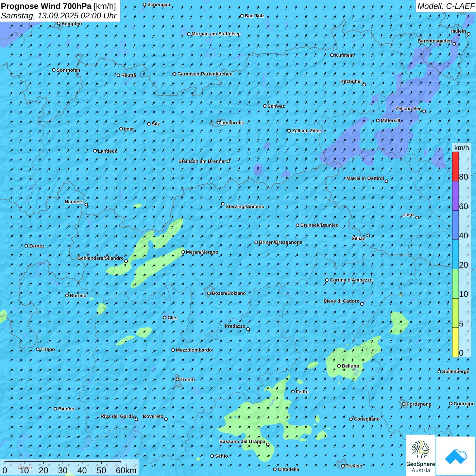The width and height of the screenshot is (476, 476).
Task: Click the Bad Tölz label
Action: pyautogui.click(x=255, y=16)
